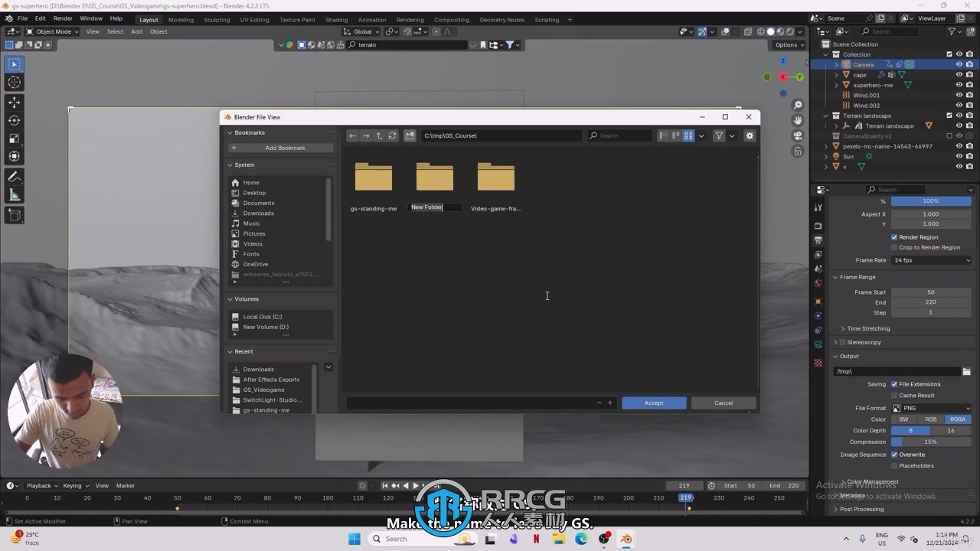
Task: Open Desktop in System list
Action: point(254,193)
